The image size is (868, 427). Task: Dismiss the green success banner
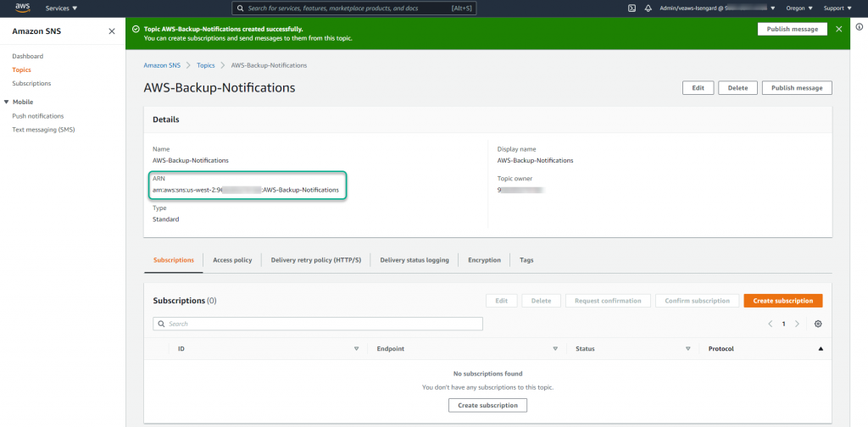click(839, 29)
